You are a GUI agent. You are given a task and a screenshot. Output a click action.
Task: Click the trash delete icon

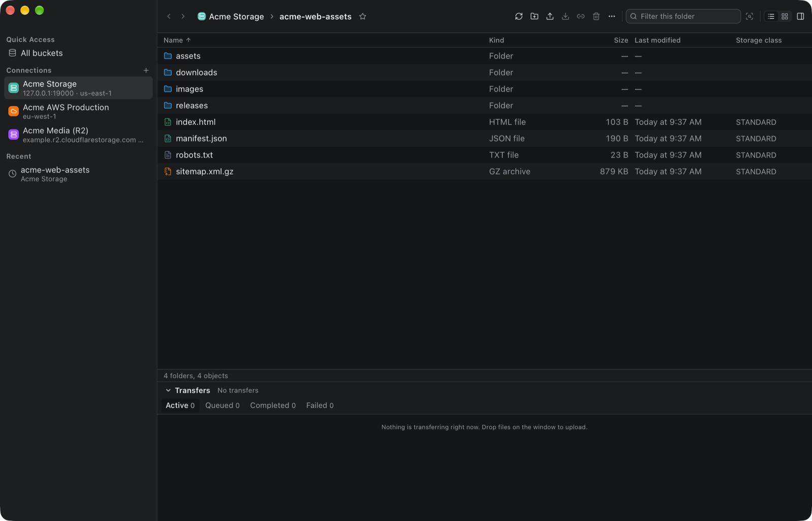596,16
